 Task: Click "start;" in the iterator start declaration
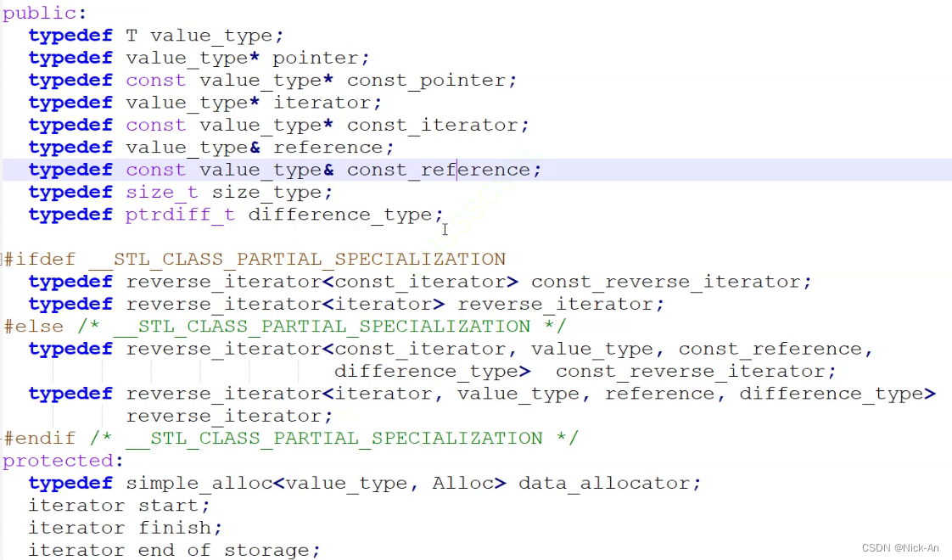click(174, 506)
